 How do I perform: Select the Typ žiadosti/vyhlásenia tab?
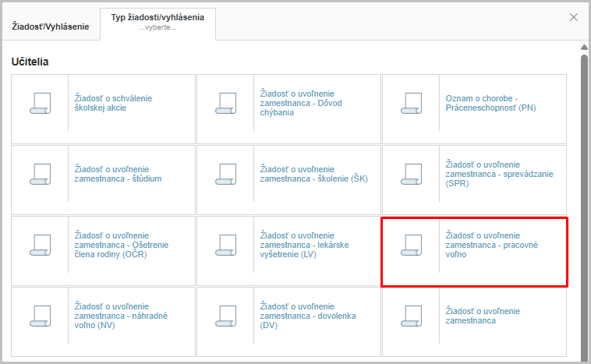tap(157, 22)
